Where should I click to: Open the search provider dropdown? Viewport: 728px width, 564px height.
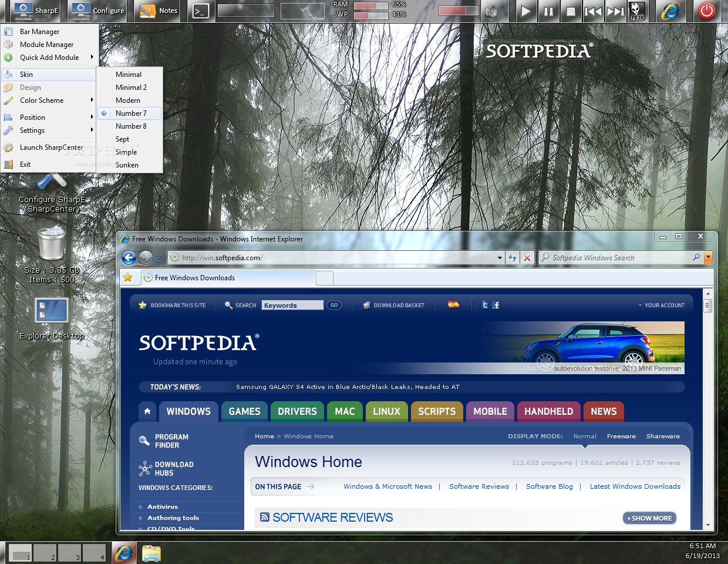708,257
